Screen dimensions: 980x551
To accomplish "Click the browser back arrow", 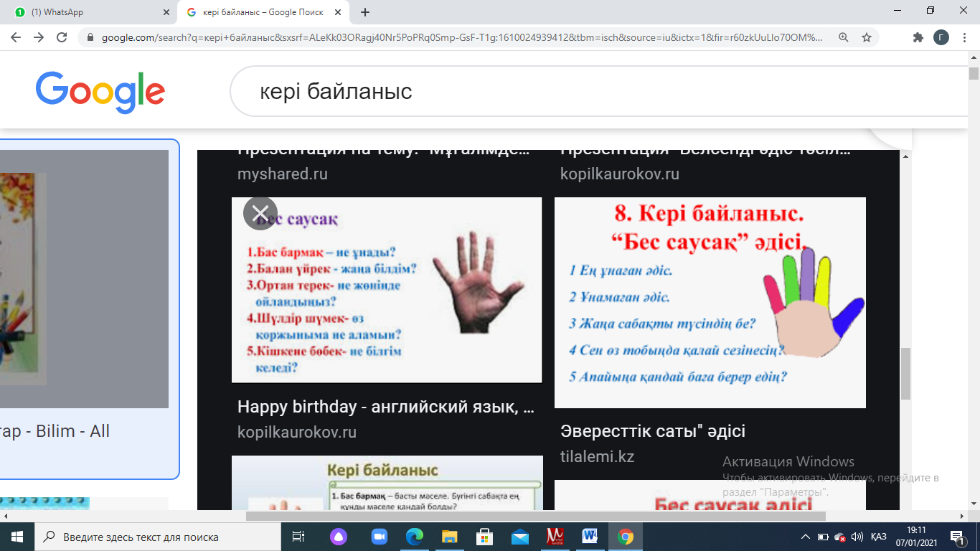I will tap(16, 37).
